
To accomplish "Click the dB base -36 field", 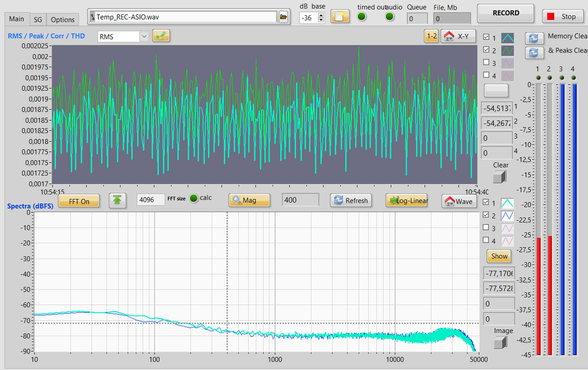I will click(x=309, y=18).
